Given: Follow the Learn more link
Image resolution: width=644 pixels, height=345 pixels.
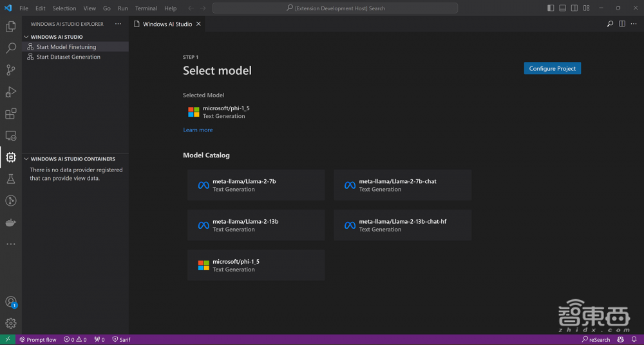Looking at the screenshot, I should pos(198,130).
